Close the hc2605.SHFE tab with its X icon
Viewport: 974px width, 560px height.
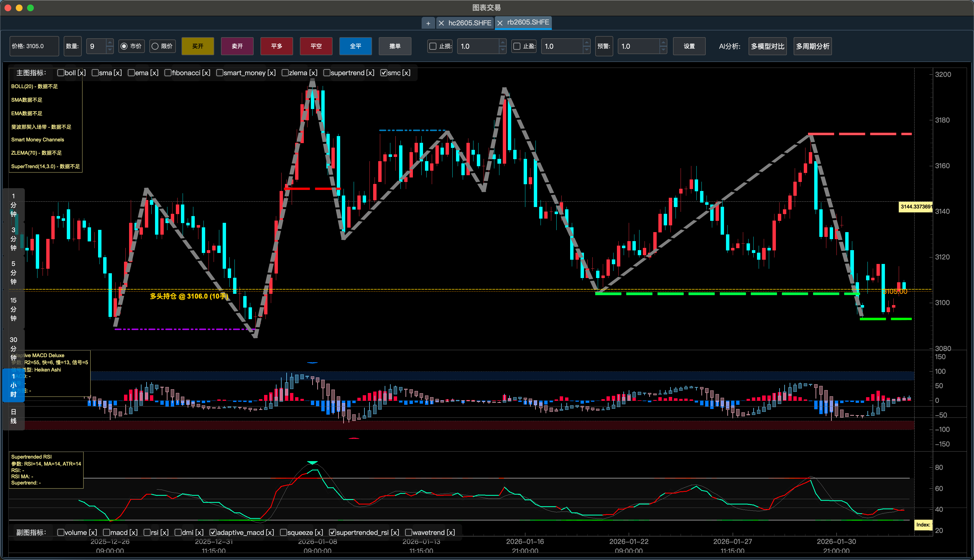tap(441, 23)
